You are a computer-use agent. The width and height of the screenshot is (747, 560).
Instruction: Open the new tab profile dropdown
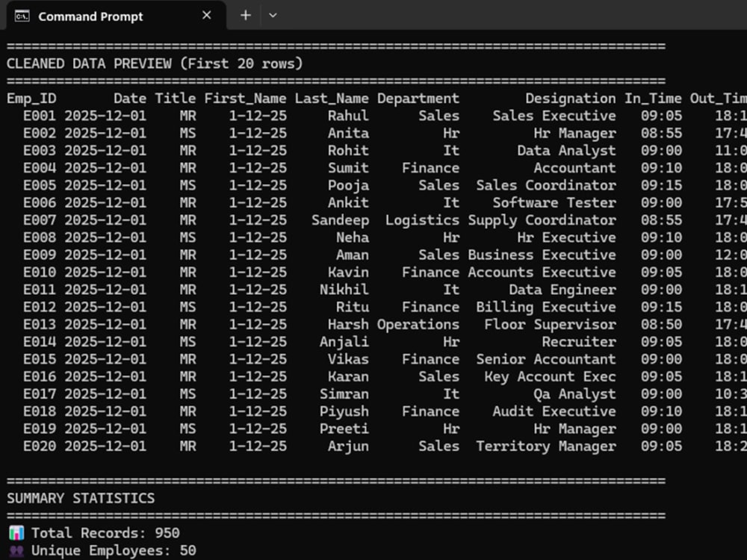[273, 15]
